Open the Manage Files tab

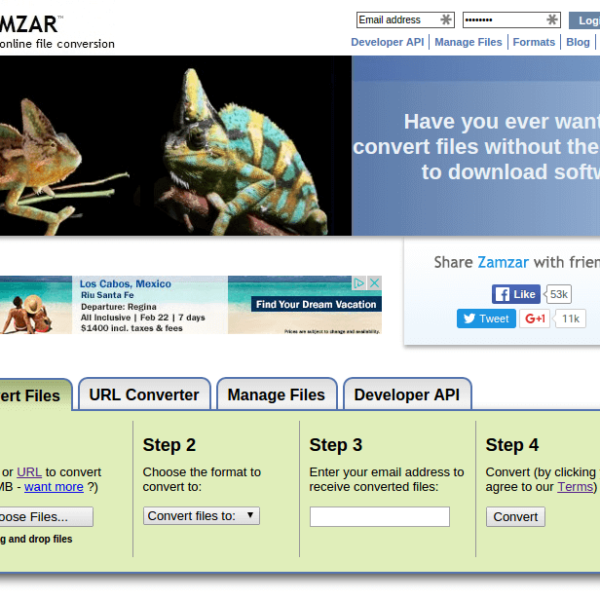pyautogui.click(x=276, y=395)
